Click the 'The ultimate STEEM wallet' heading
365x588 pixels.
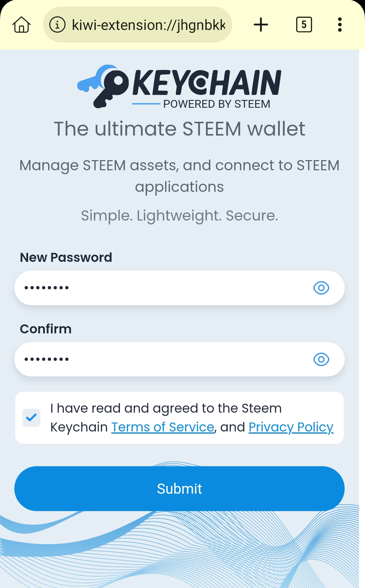click(x=180, y=129)
